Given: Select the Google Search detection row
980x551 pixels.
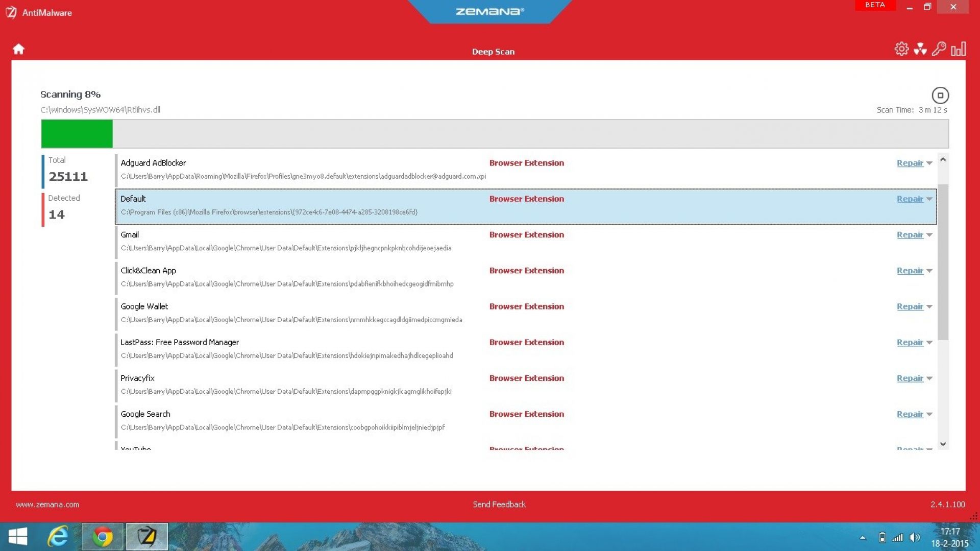Looking at the screenshot, I should coord(306,421).
